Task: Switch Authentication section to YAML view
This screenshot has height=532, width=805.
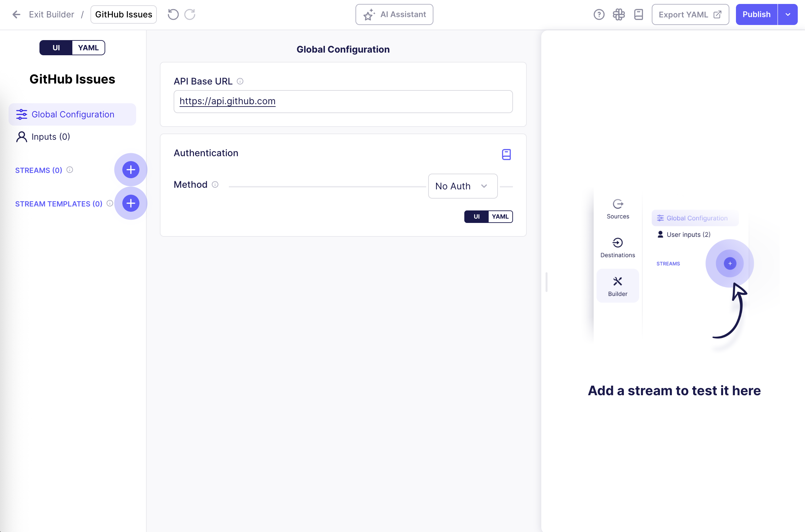Action: click(x=500, y=217)
